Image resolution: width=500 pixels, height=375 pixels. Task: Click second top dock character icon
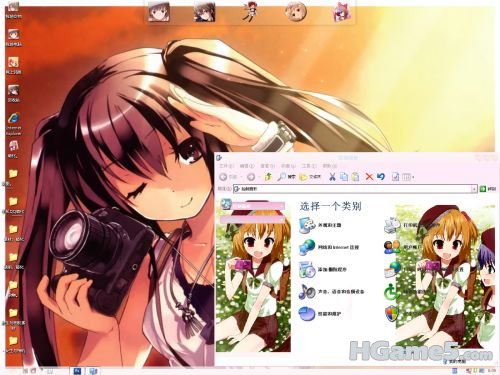pos(204,12)
